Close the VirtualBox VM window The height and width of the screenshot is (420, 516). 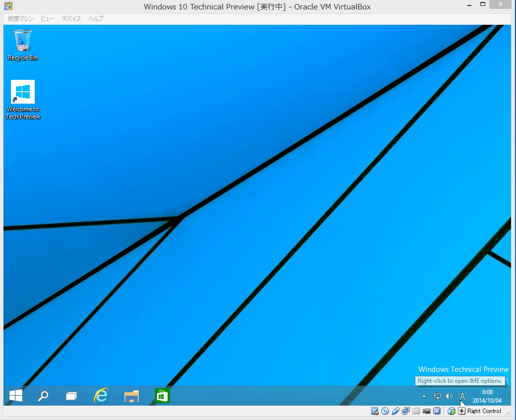click(x=500, y=4)
